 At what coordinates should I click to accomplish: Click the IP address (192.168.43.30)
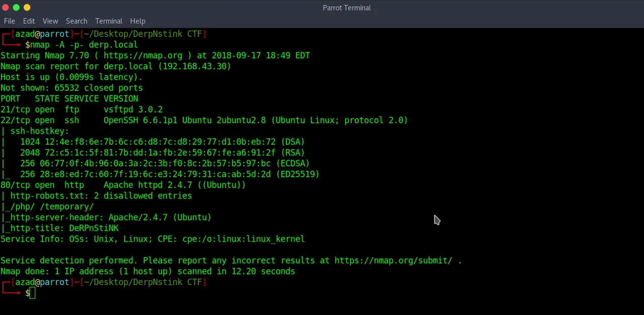tap(195, 66)
